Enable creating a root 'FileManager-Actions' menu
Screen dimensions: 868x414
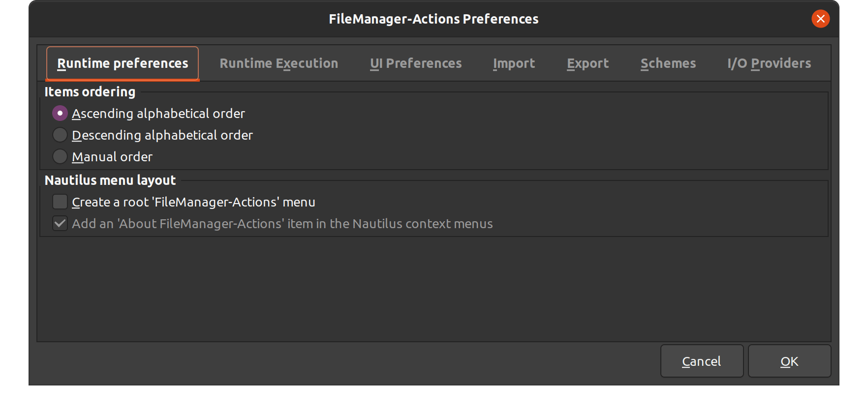coord(60,202)
